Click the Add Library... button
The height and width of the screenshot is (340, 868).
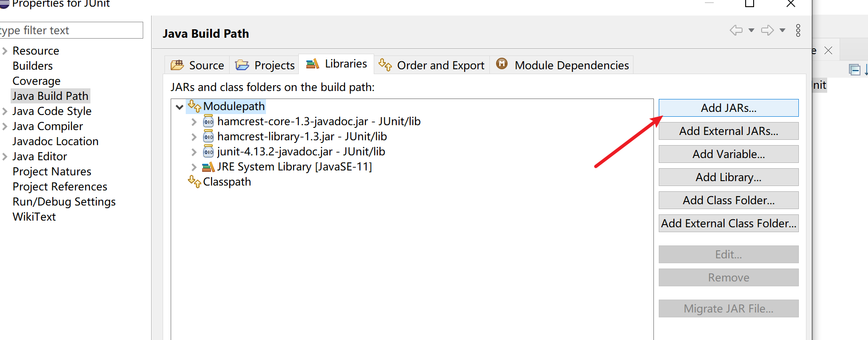coord(728,177)
